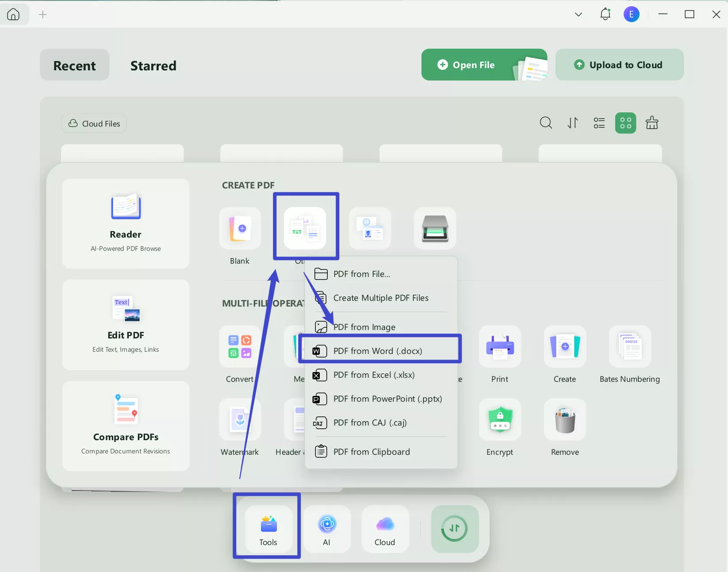Choose PDF from Clipboard menu entry
728x572 pixels.
[372, 452]
